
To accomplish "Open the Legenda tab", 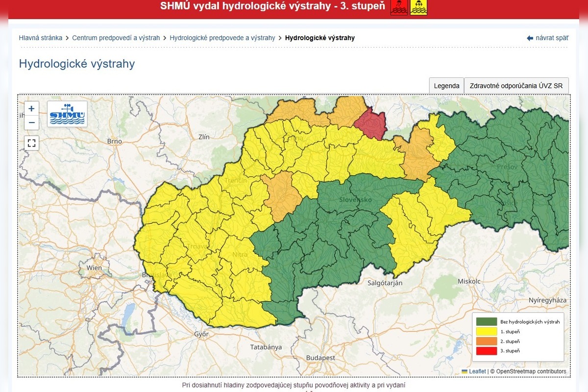I will (x=446, y=86).
